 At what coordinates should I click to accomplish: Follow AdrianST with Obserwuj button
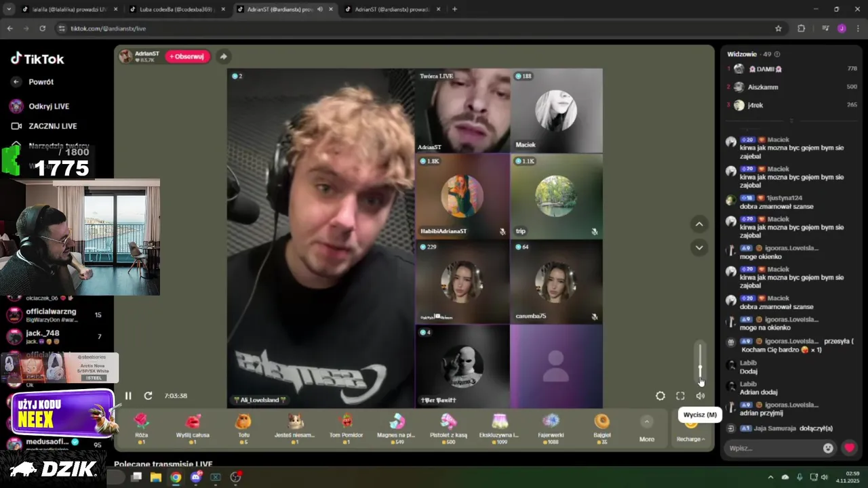tap(187, 56)
